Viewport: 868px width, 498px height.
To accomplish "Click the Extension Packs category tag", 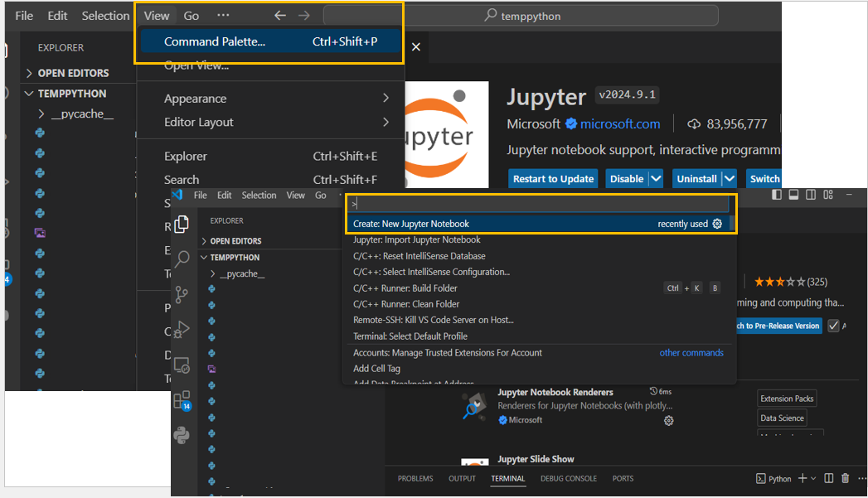I will pyautogui.click(x=787, y=399).
